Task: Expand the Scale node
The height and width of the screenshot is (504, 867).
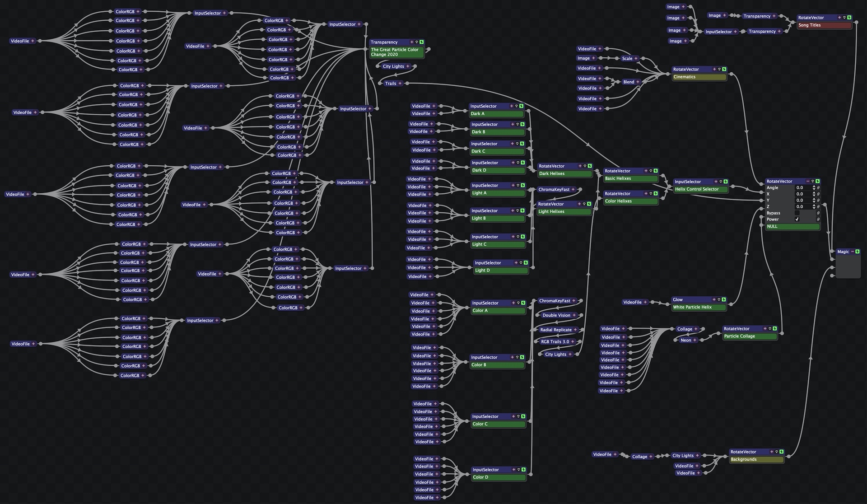Action: pyautogui.click(x=636, y=58)
